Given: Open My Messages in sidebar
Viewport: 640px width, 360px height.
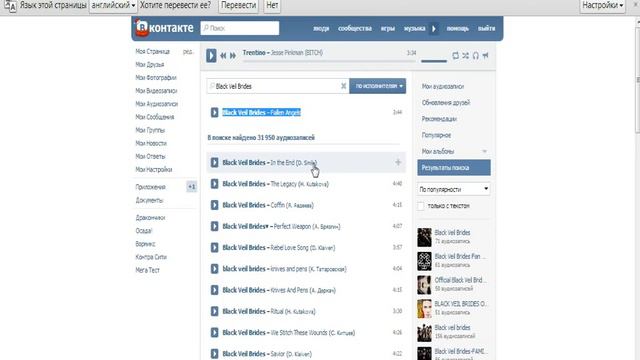Looking at the screenshot, I should [x=155, y=117].
